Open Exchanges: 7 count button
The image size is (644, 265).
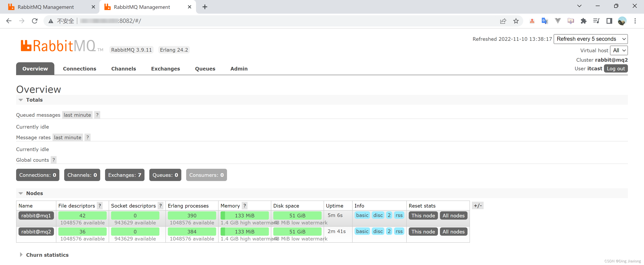click(x=125, y=175)
